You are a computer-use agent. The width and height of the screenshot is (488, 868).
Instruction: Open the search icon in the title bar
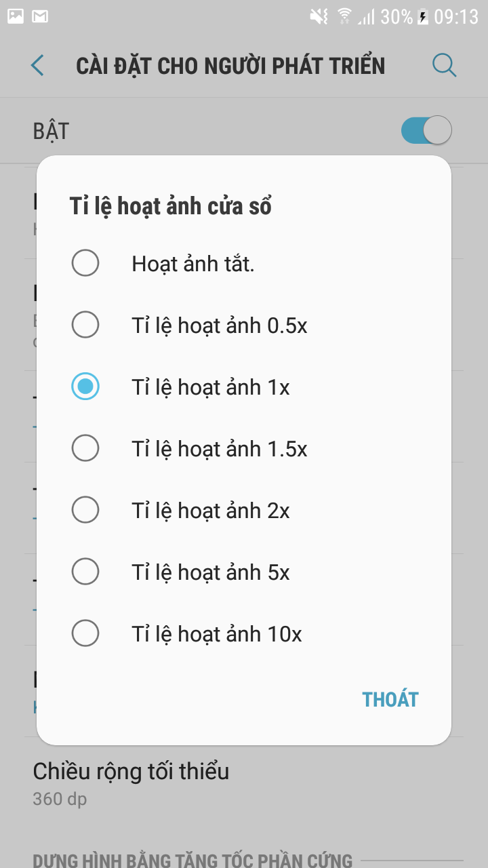click(x=444, y=65)
